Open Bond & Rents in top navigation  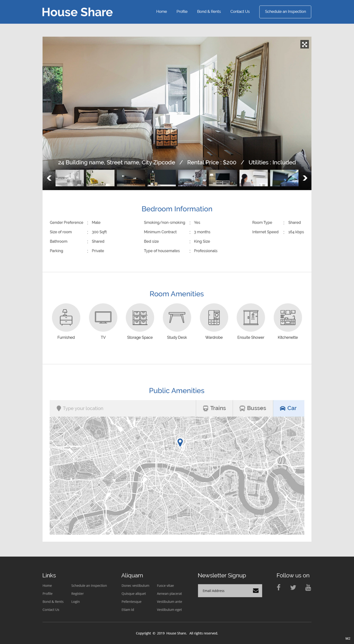click(209, 12)
